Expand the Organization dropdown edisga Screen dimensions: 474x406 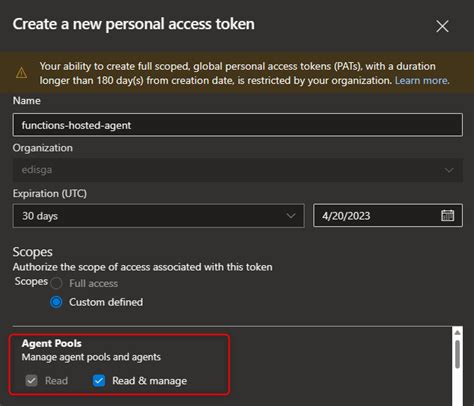(238, 170)
